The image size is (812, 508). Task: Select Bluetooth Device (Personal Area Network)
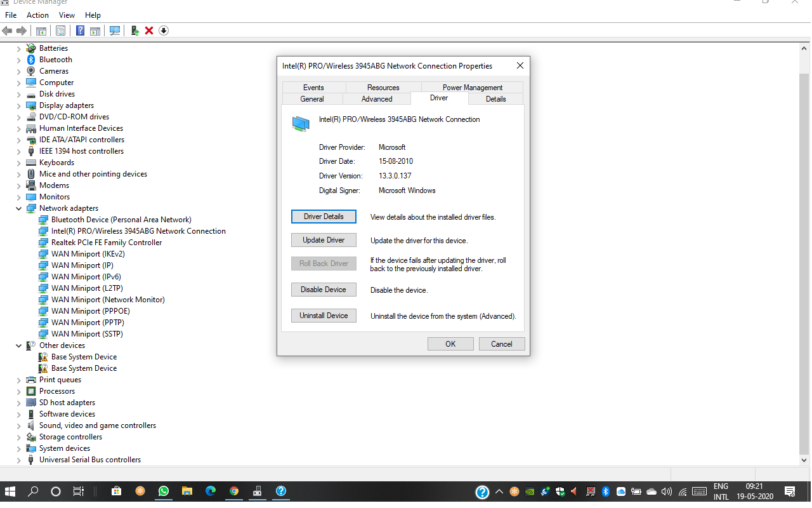click(x=121, y=220)
